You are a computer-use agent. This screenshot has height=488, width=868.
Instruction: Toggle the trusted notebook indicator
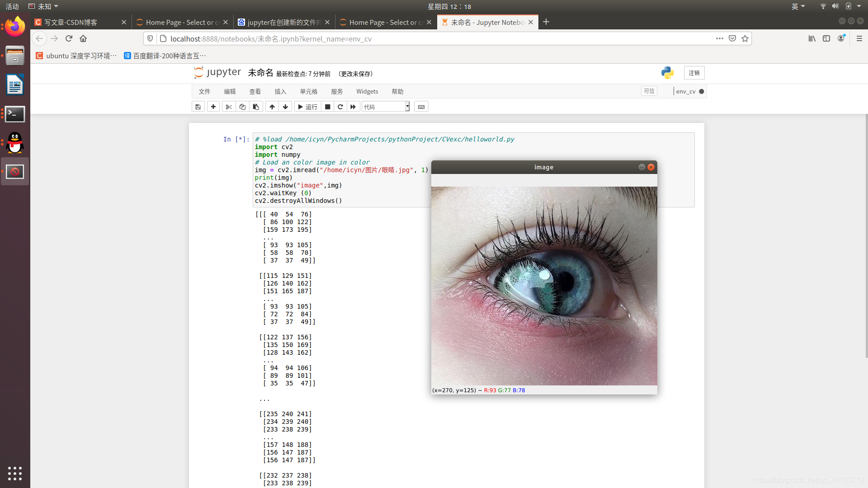pyautogui.click(x=649, y=91)
